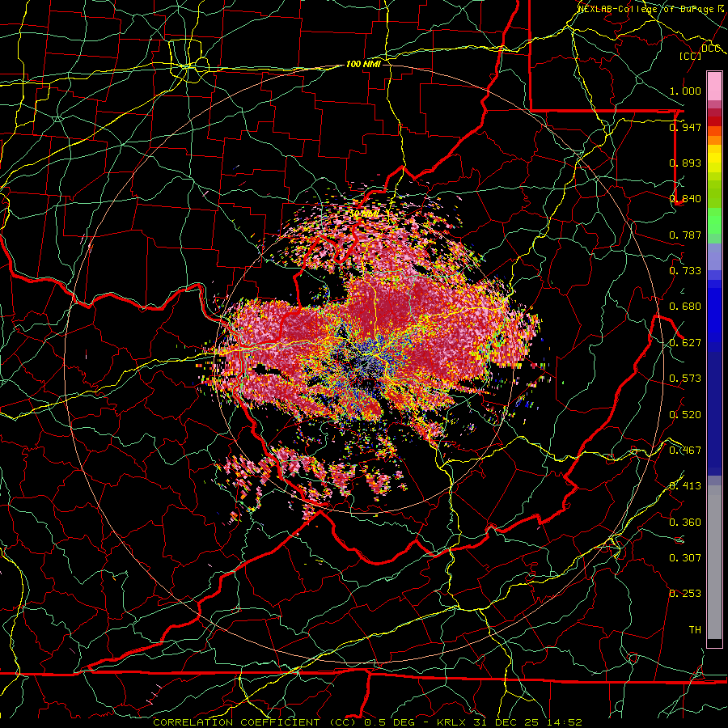Select the 0.413 scale value
The image size is (728, 728).
(x=685, y=485)
